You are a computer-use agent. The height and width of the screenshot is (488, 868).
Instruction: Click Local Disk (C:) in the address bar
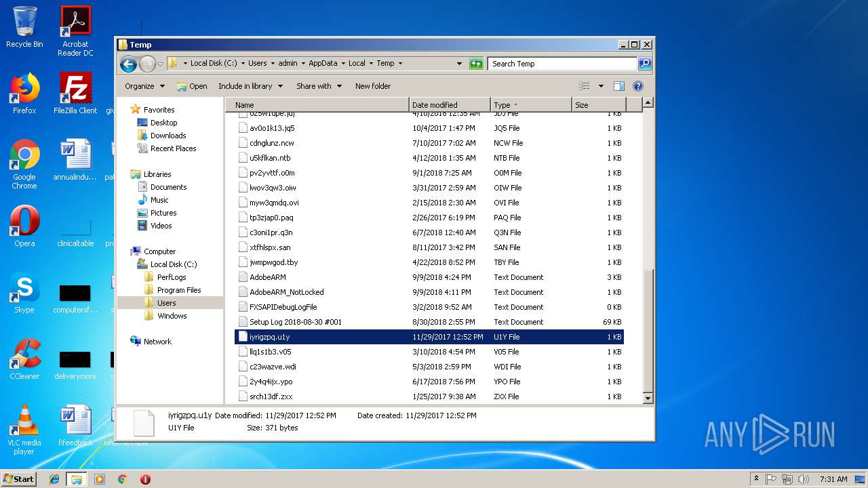[x=214, y=63]
